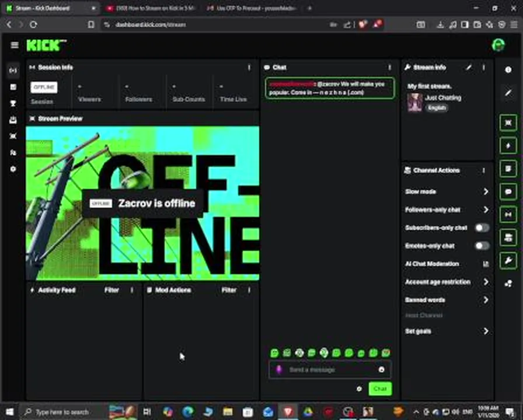
Task: Click the stream category thumbnail image
Action: 414,102
